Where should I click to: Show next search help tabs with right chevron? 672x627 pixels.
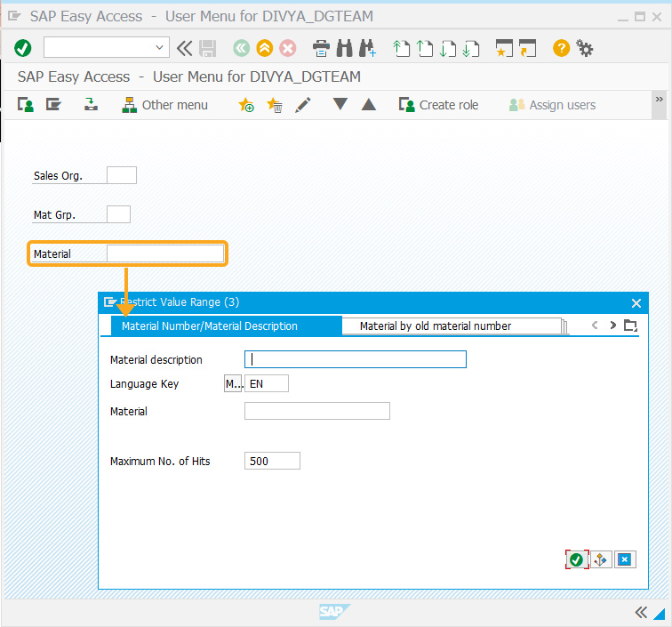point(612,326)
